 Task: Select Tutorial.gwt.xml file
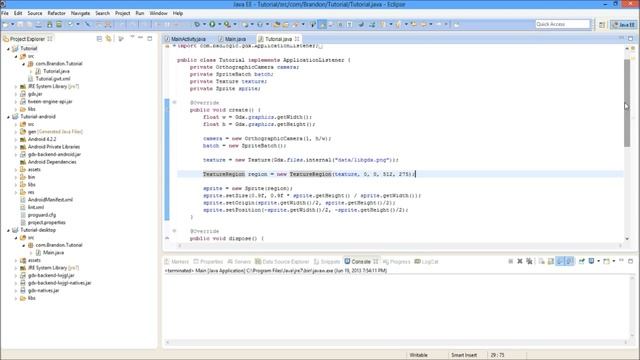click(53, 79)
